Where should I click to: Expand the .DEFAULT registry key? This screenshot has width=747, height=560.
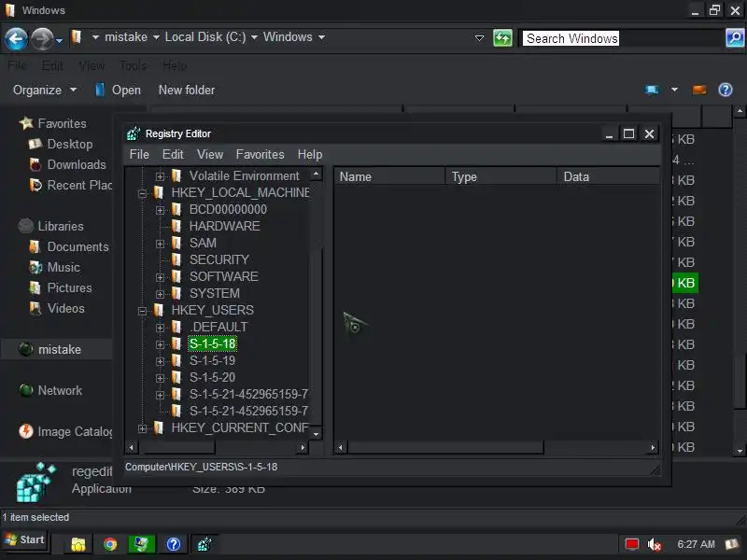click(x=160, y=328)
